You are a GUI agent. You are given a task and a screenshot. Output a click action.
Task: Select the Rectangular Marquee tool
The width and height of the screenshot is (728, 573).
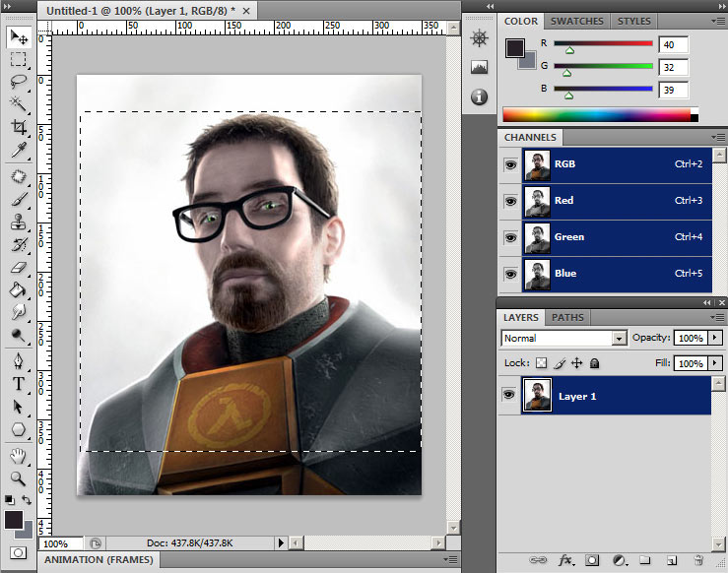tap(19, 59)
